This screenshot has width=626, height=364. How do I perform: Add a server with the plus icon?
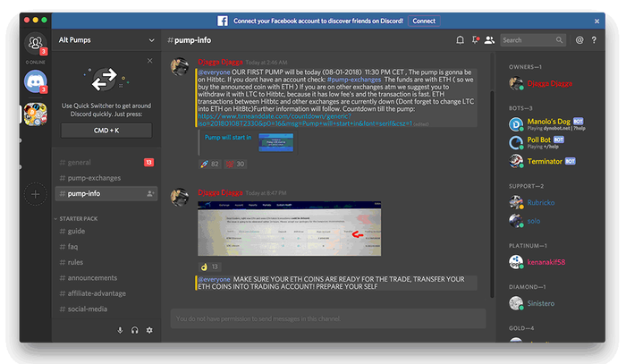coord(35,194)
